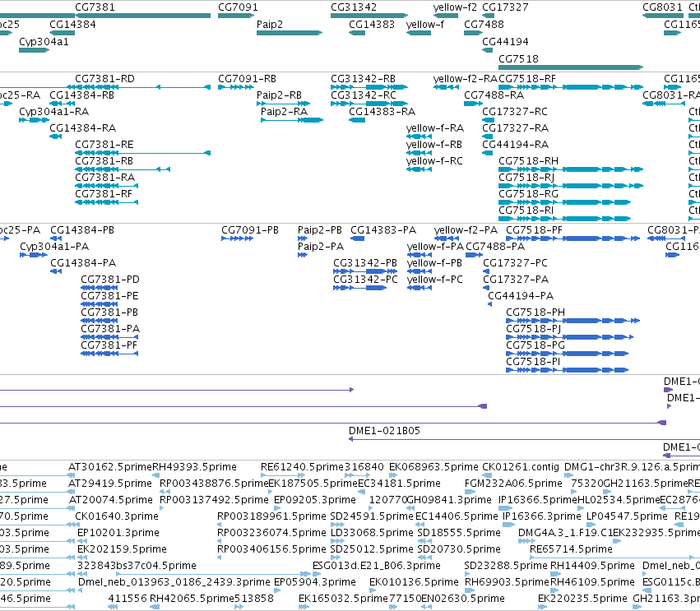This screenshot has width=700, height=611.
Task: Select the CG14384-PB protein label
Action: (x=82, y=230)
